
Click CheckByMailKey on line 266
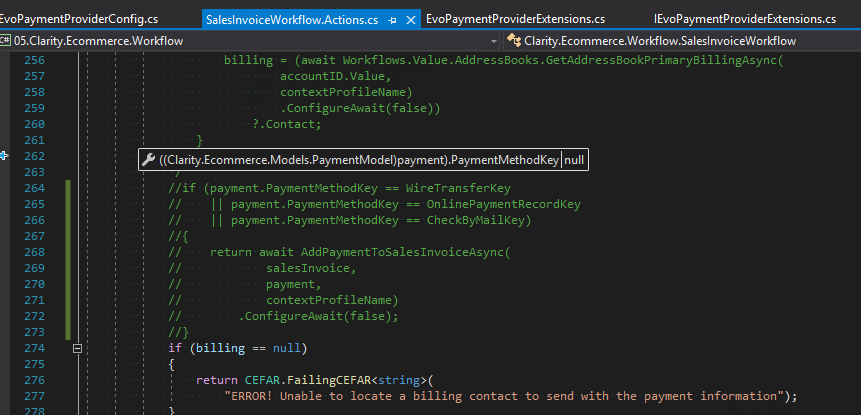point(476,220)
